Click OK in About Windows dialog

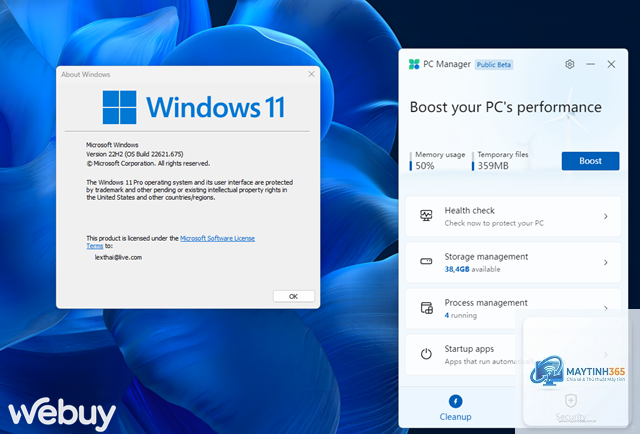293,296
